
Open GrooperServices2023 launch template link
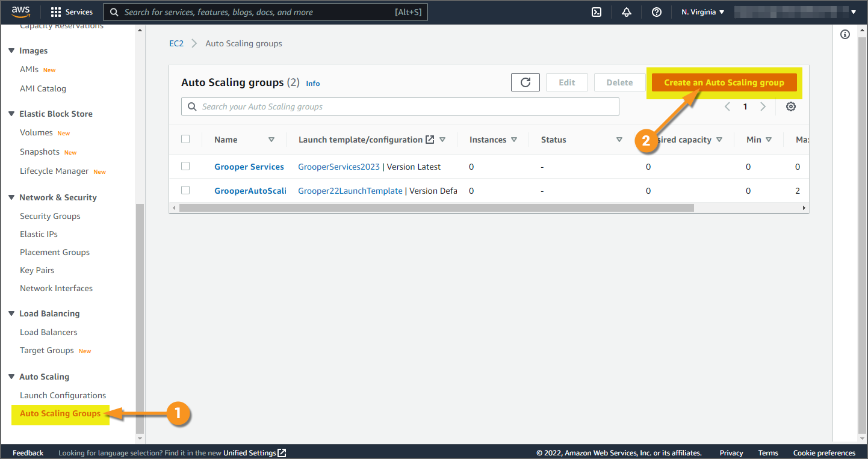pyautogui.click(x=339, y=167)
